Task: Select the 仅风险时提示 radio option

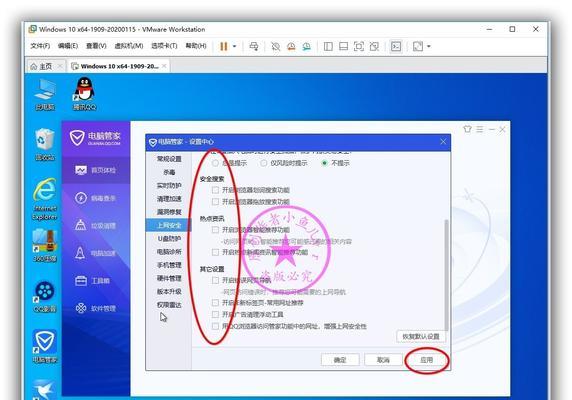Action: click(x=263, y=163)
